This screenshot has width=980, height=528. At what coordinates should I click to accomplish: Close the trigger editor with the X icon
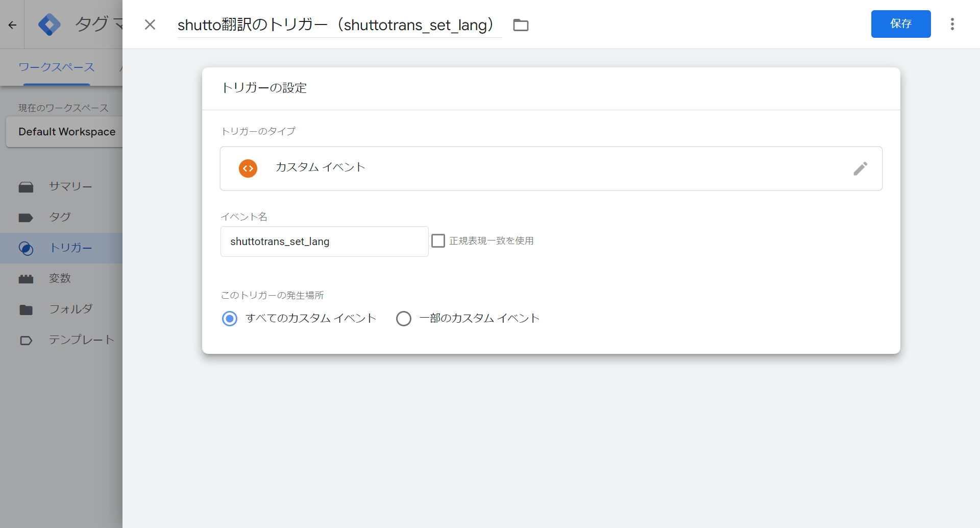pyautogui.click(x=150, y=25)
